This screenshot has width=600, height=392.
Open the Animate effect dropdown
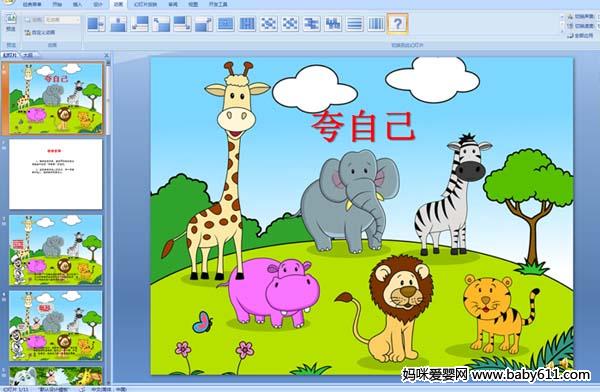point(62,20)
